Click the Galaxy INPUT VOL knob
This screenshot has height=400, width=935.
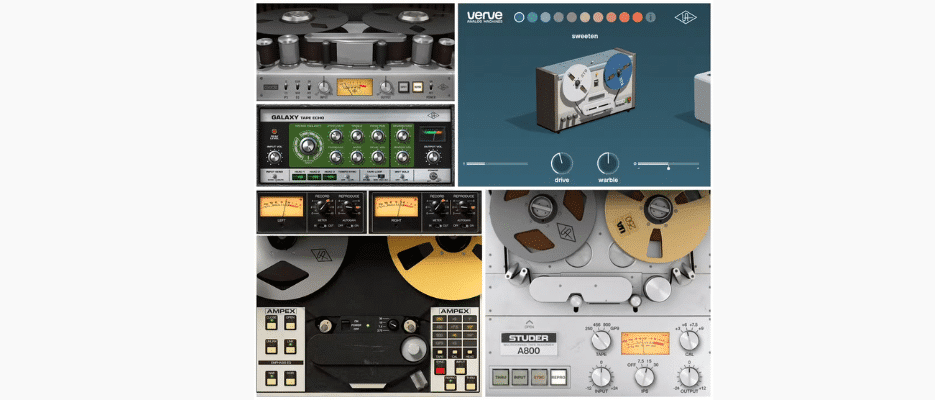[x=275, y=157]
